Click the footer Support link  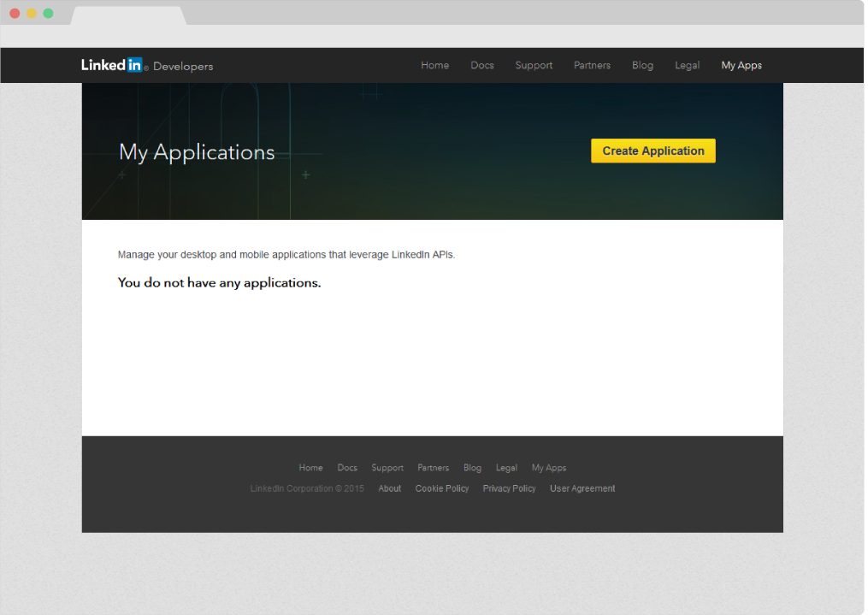(387, 468)
